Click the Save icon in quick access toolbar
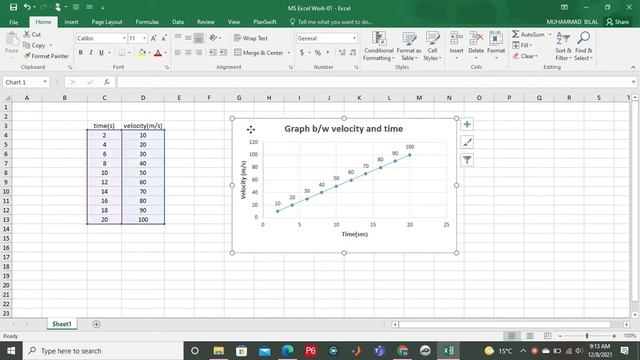640x360 pixels. pos(13,7)
